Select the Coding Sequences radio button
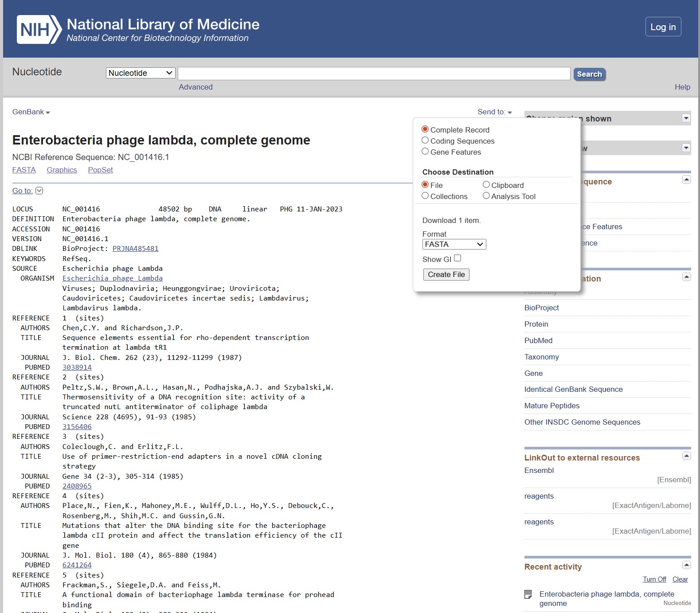 [x=425, y=140]
